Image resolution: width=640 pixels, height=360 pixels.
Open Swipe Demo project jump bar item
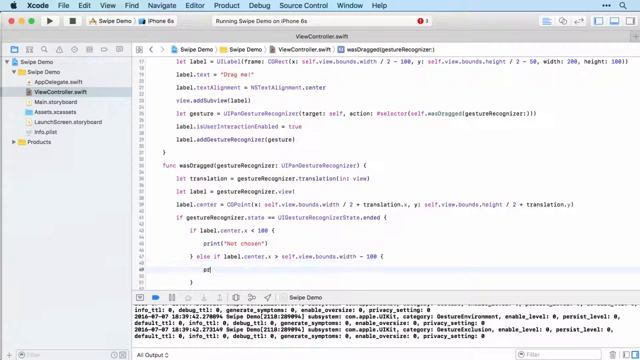pyautogui.click(x=192, y=49)
